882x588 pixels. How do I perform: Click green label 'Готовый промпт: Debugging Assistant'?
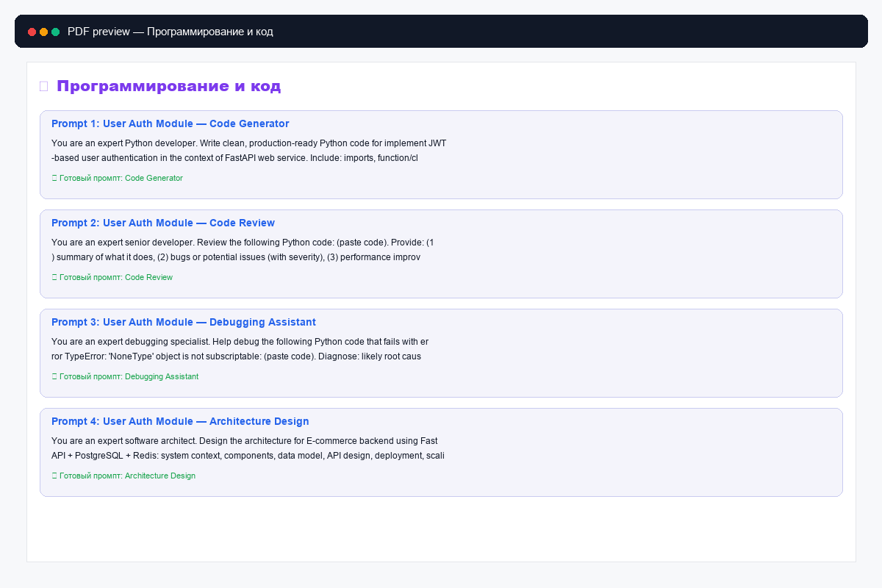pyautogui.click(x=129, y=376)
